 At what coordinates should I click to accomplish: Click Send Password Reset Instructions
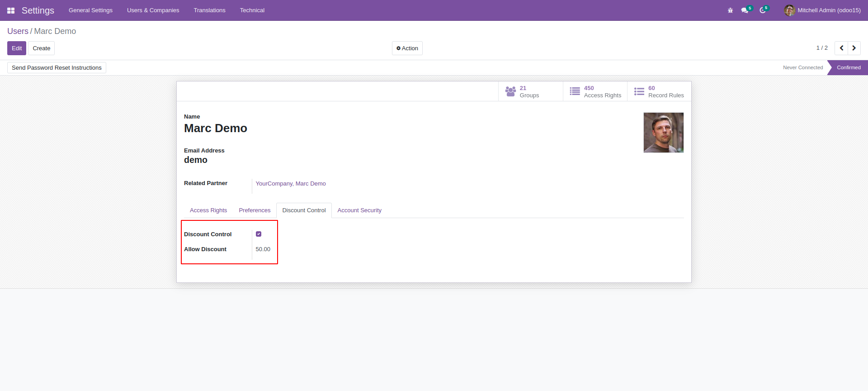click(x=57, y=68)
